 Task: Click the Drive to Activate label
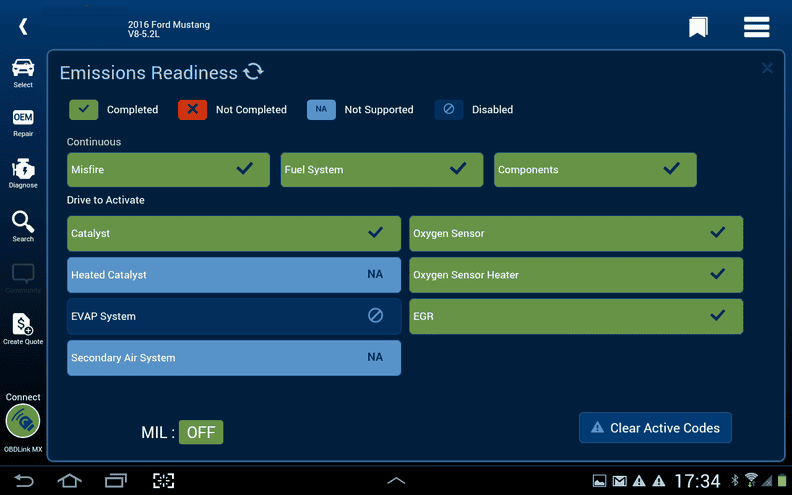coord(106,200)
